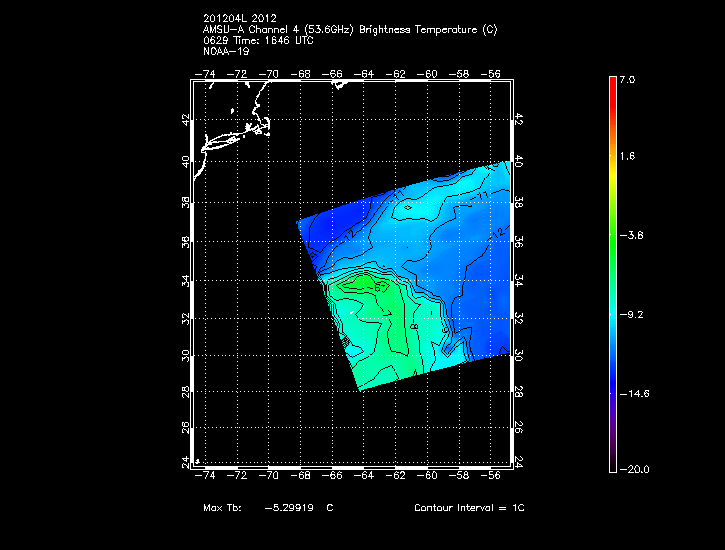Click the red top of the color bar

(612, 85)
